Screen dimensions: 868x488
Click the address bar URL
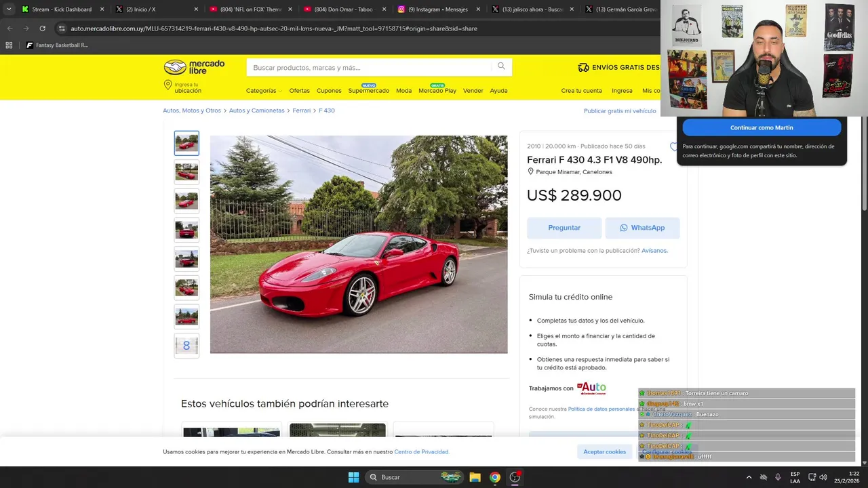274,28
